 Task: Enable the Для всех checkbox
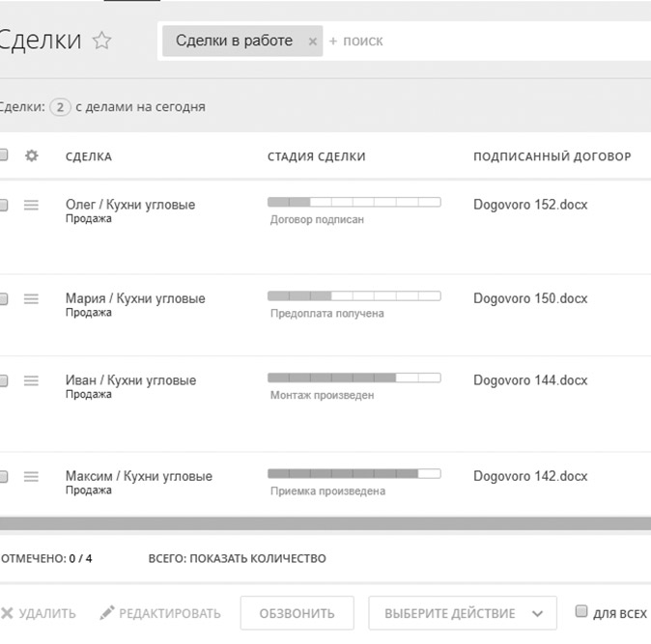coord(581,611)
